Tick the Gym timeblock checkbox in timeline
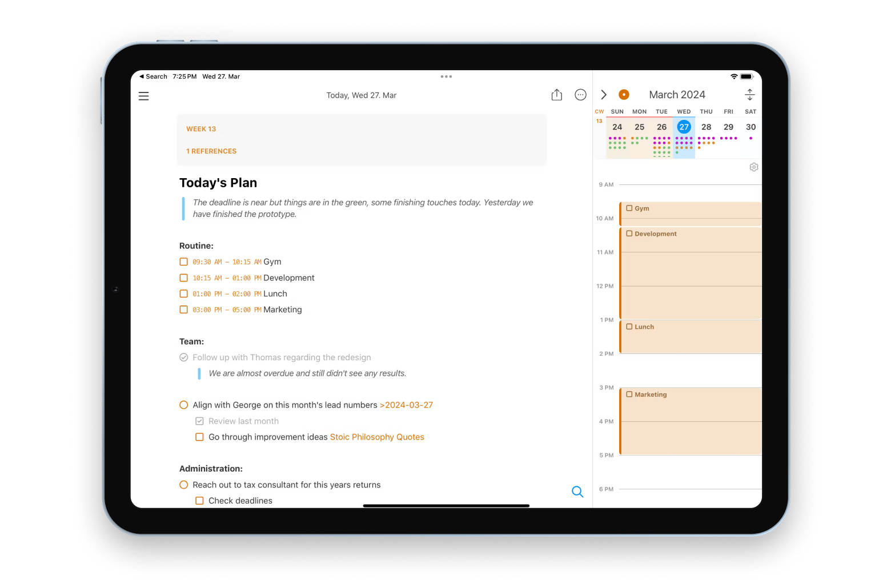 point(629,208)
